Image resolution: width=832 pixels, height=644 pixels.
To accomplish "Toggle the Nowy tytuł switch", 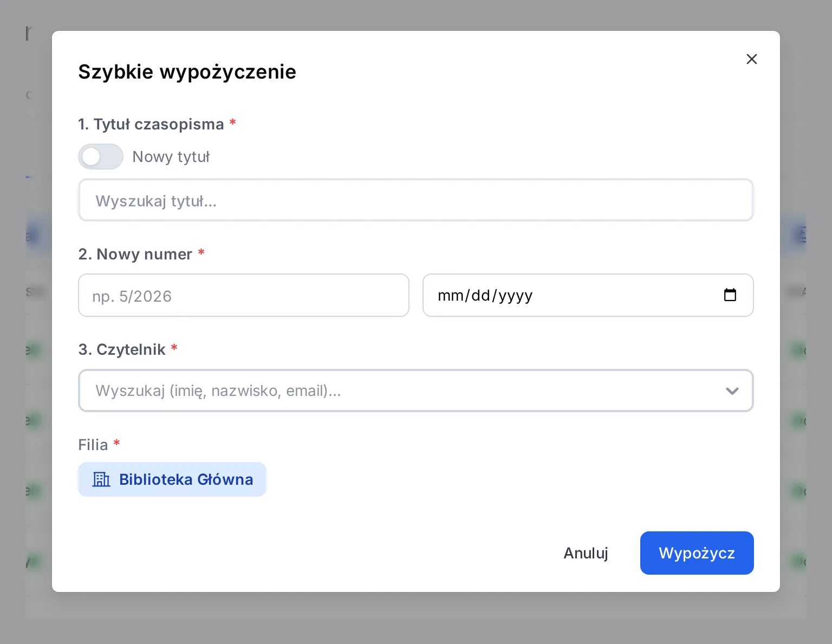I will pos(101,157).
